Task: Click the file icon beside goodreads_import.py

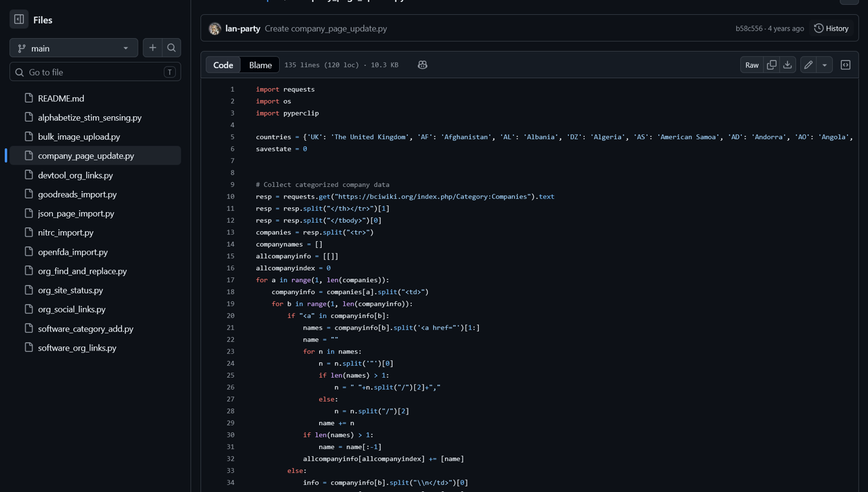Action: pyautogui.click(x=28, y=194)
